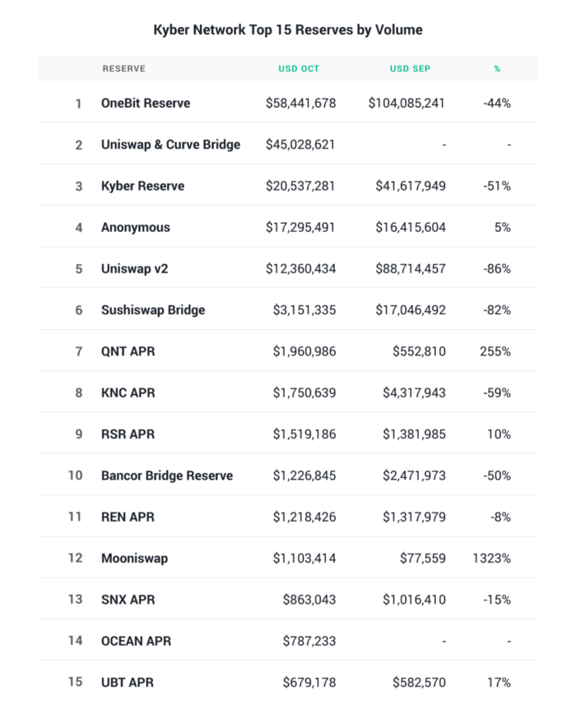Select the percent change column header
Viewport: 576px width, 728px height.
(x=497, y=69)
